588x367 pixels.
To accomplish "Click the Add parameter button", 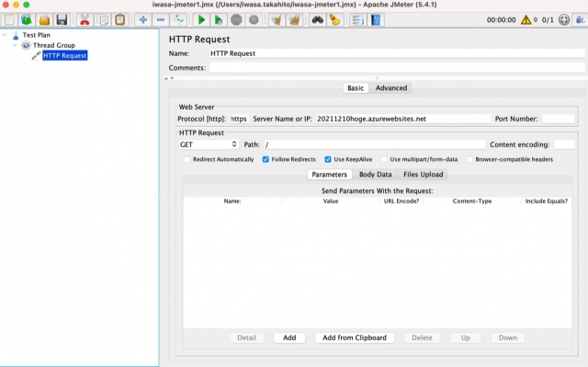I will pos(289,338).
